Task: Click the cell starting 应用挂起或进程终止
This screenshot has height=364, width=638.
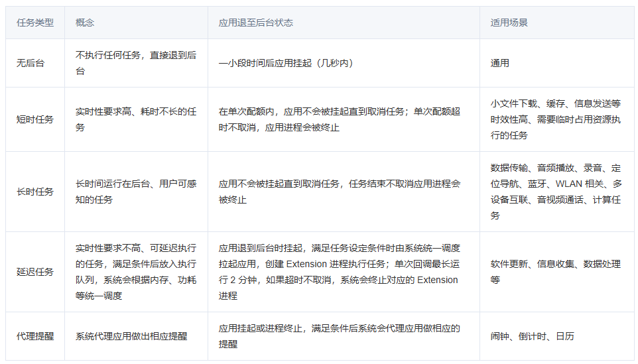Action: pyautogui.click(x=344, y=336)
